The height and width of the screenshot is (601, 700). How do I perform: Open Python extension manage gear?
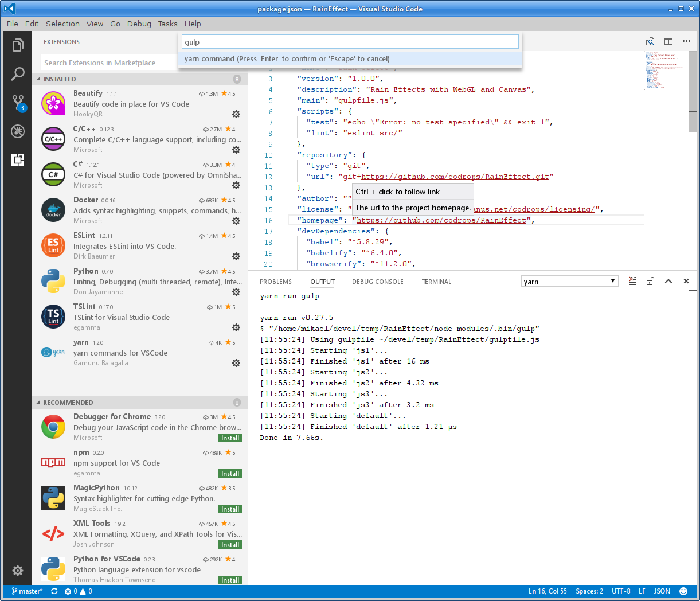tap(236, 292)
